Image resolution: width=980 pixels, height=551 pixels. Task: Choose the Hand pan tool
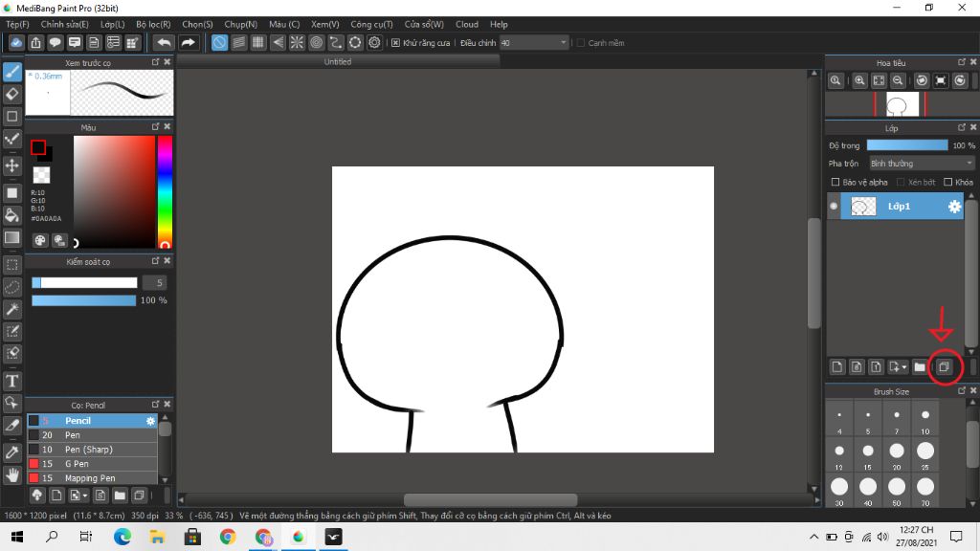coord(12,474)
